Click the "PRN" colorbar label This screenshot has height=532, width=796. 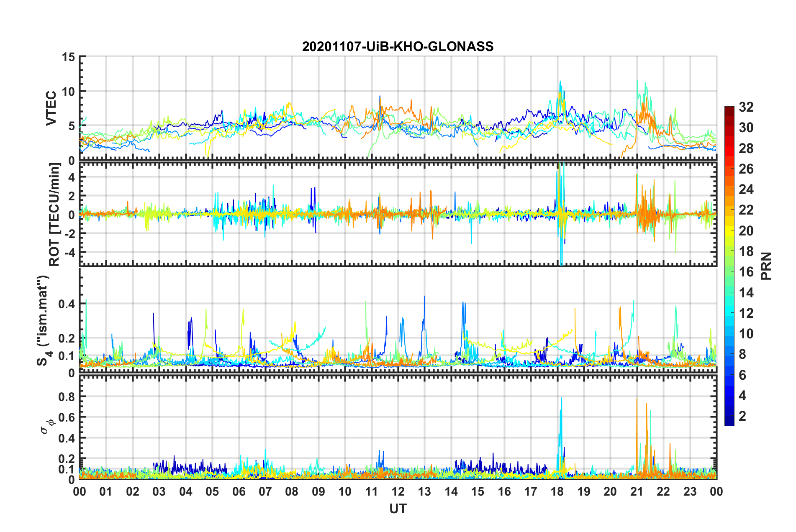pos(766,266)
